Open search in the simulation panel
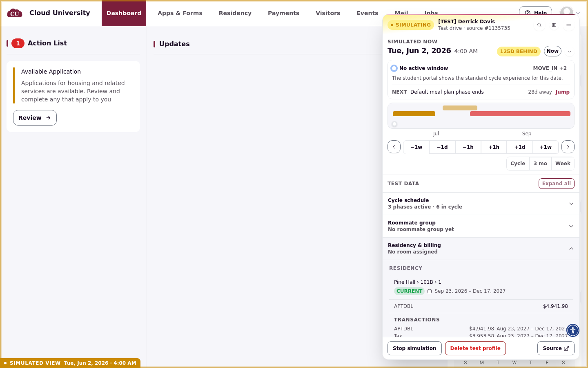This screenshot has height=368, width=588. click(539, 25)
